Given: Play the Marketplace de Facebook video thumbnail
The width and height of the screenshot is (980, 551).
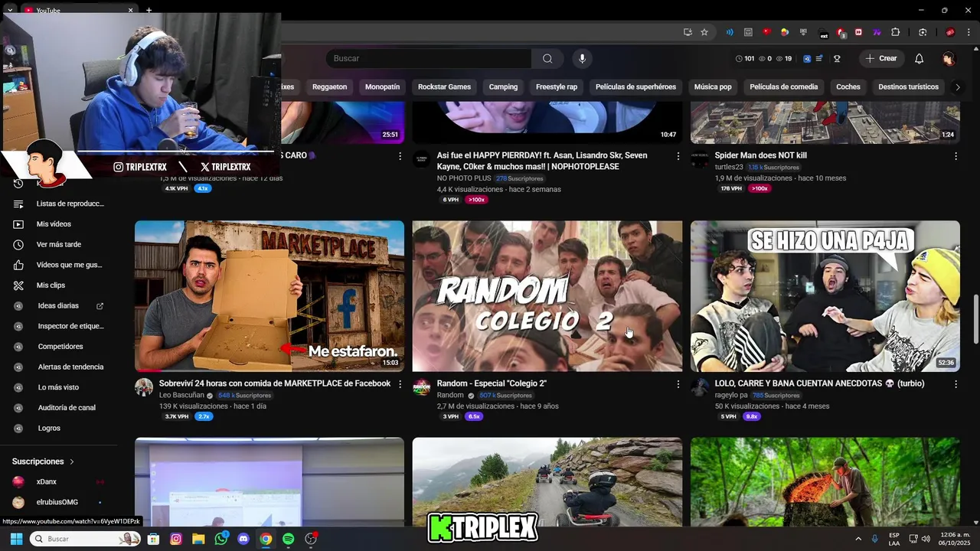Looking at the screenshot, I should tap(269, 296).
